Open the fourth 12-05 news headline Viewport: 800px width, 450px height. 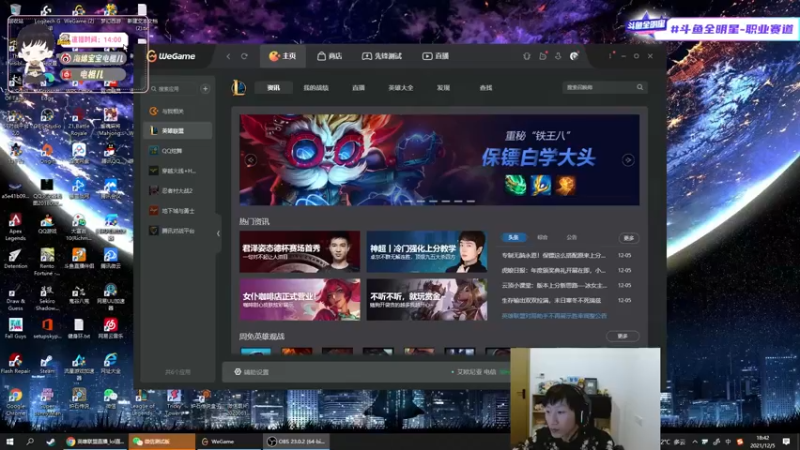[551, 301]
